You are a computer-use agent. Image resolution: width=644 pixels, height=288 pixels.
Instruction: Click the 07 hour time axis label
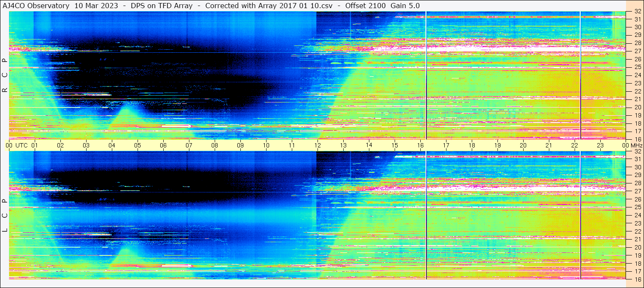189,145
